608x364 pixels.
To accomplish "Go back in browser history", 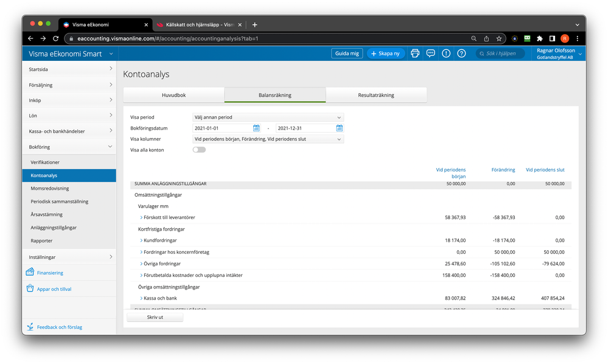I will click(x=30, y=38).
